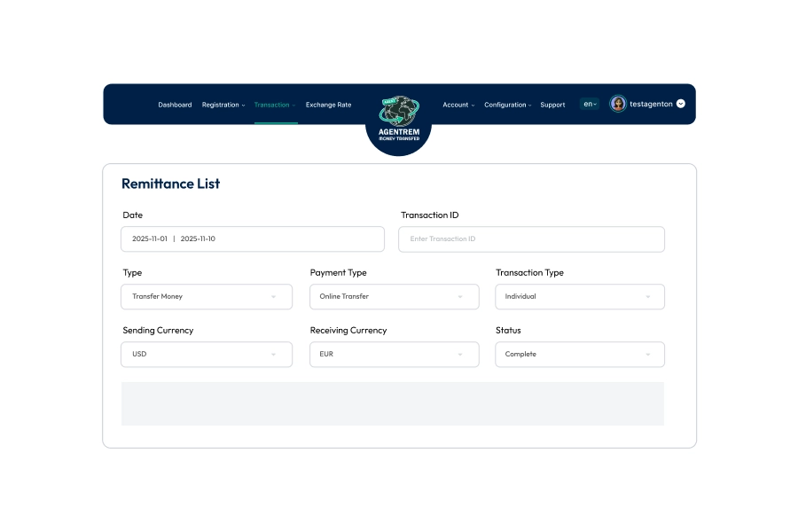
Task: Open Receiving Currency dropdown showing EUR
Action: (394, 354)
